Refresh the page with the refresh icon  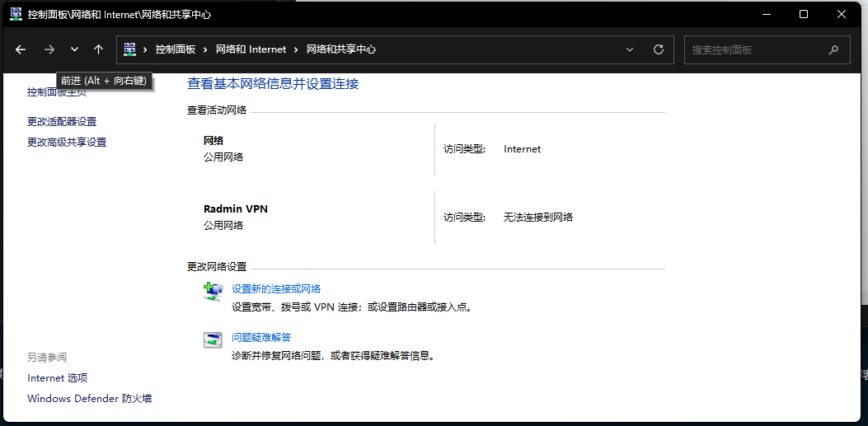point(658,49)
